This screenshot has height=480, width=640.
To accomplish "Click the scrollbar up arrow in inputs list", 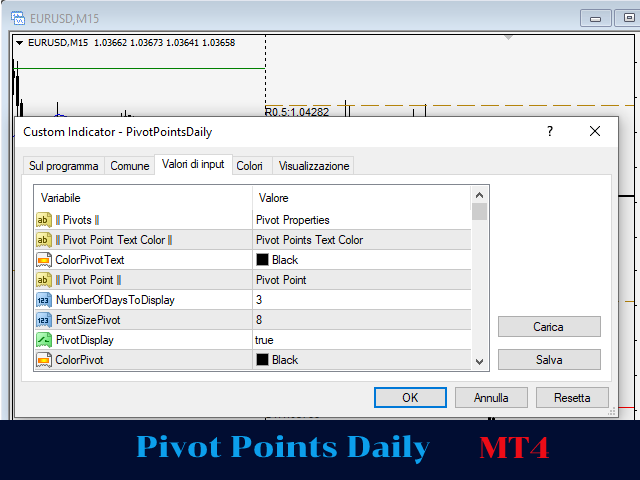I will click(x=480, y=195).
